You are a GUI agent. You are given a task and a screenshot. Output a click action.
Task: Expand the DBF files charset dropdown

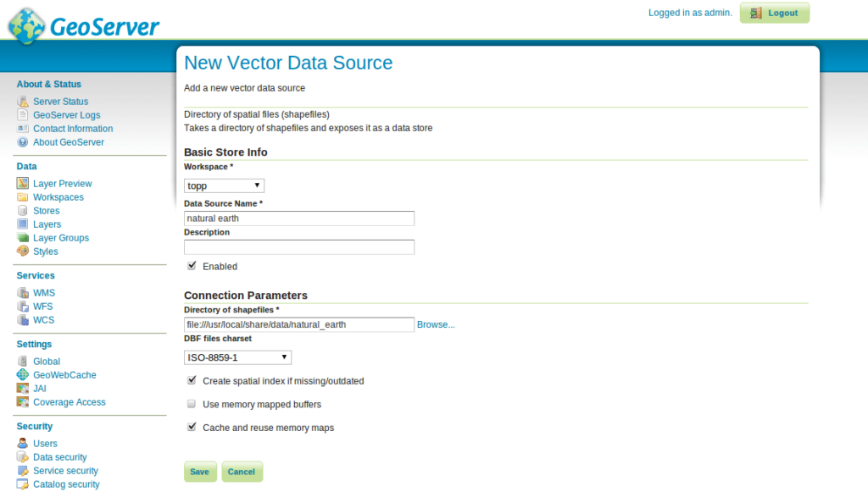click(x=237, y=357)
